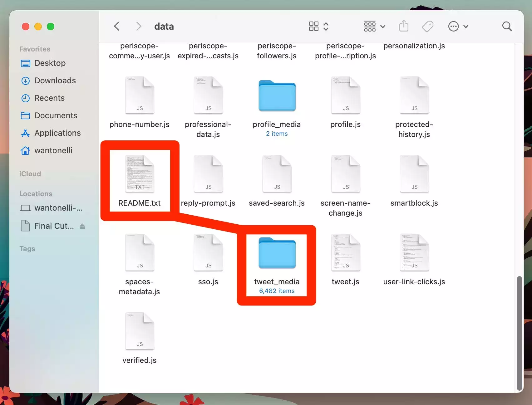Eject the Final Cut volume
Image resolution: width=532 pixels, height=405 pixels.
point(82,226)
